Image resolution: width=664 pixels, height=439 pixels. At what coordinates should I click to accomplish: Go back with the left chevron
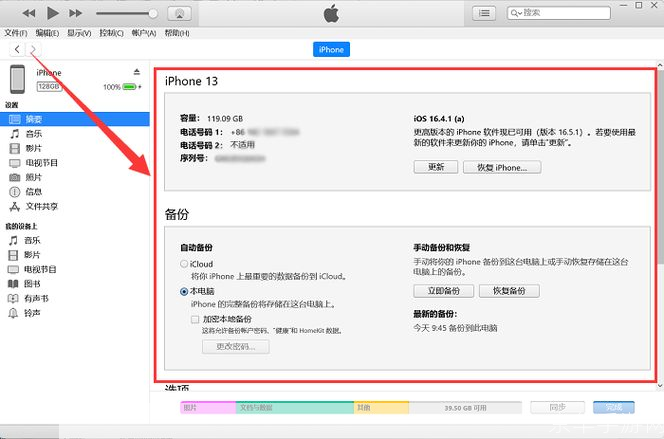tap(17, 50)
